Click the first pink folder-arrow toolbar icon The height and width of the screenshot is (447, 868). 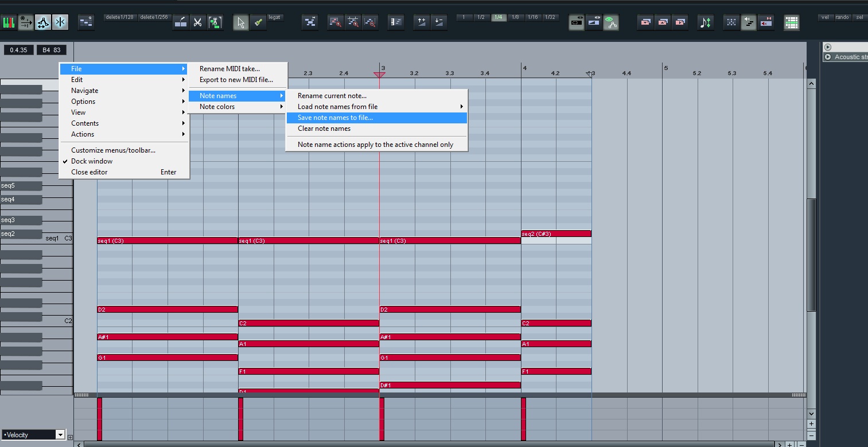(x=646, y=22)
